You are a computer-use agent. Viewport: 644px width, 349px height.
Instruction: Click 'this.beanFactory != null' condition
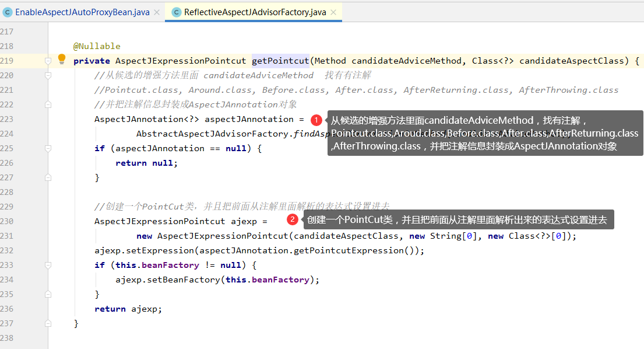click(x=178, y=265)
